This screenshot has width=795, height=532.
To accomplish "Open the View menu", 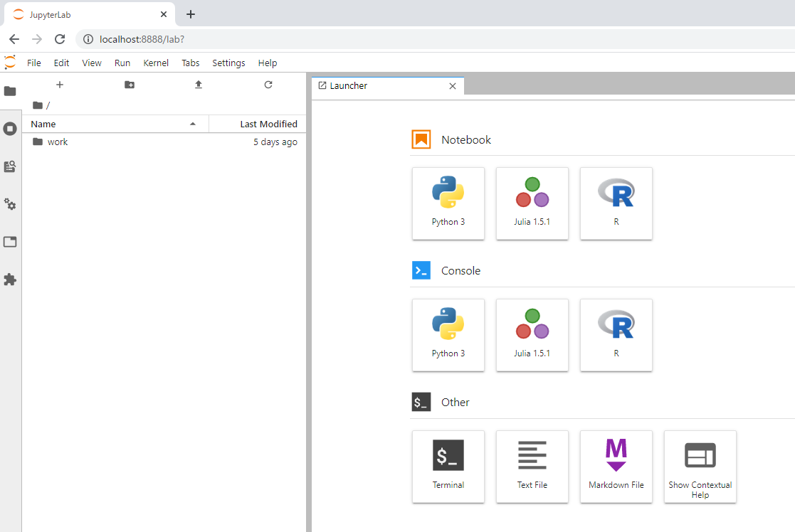I will [92, 63].
